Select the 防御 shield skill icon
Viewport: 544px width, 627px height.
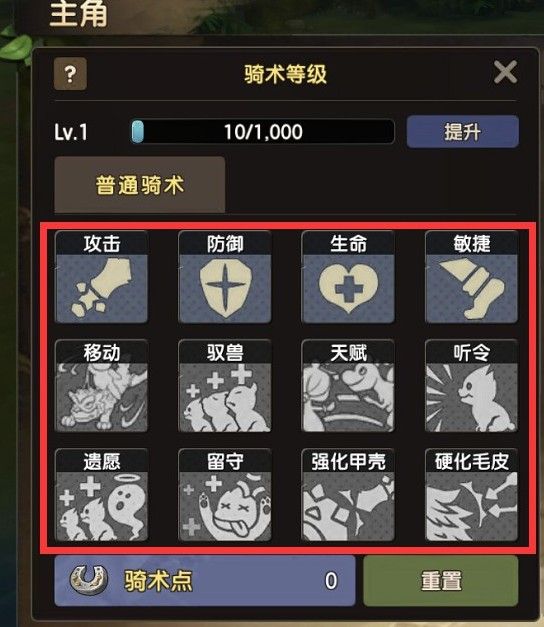(225, 277)
